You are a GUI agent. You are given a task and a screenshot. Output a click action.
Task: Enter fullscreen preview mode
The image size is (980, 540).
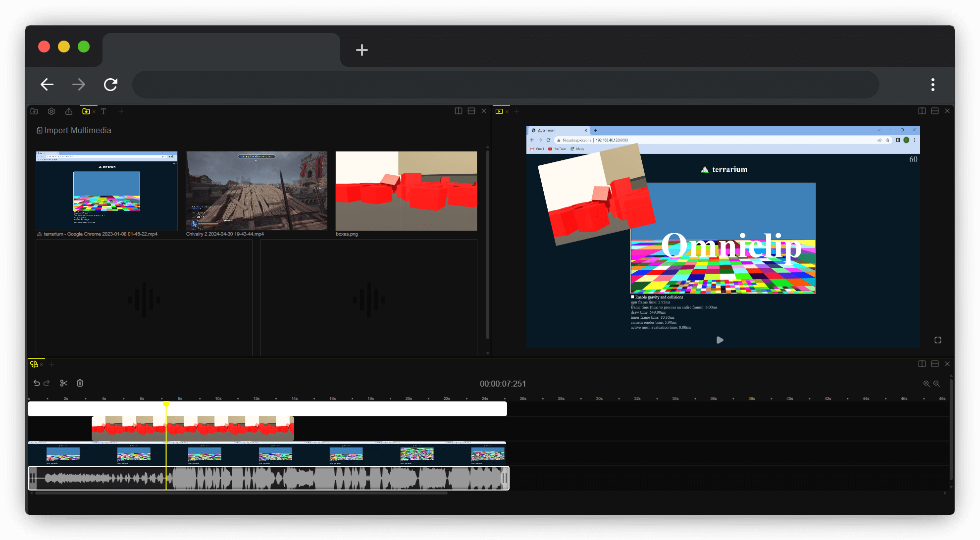pos(937,340)
